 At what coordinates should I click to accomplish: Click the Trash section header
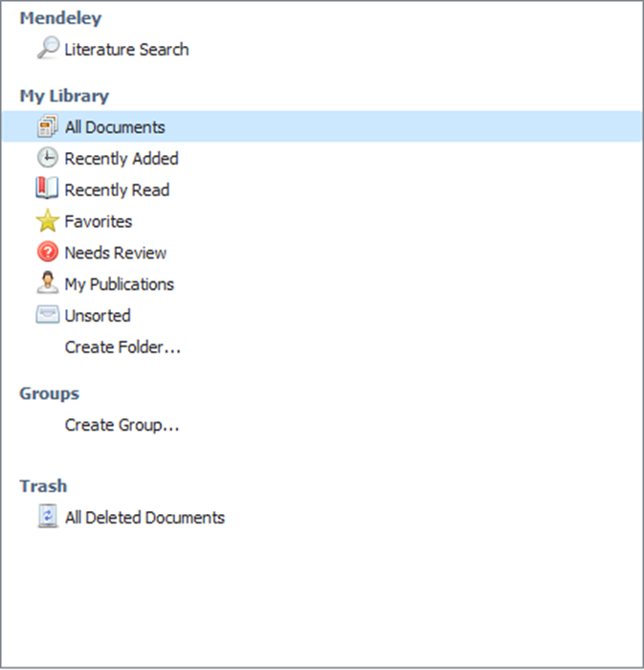43,486
